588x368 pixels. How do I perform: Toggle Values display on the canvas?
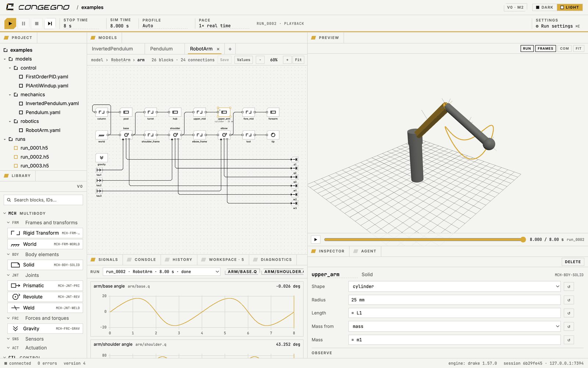coord(244,60)
